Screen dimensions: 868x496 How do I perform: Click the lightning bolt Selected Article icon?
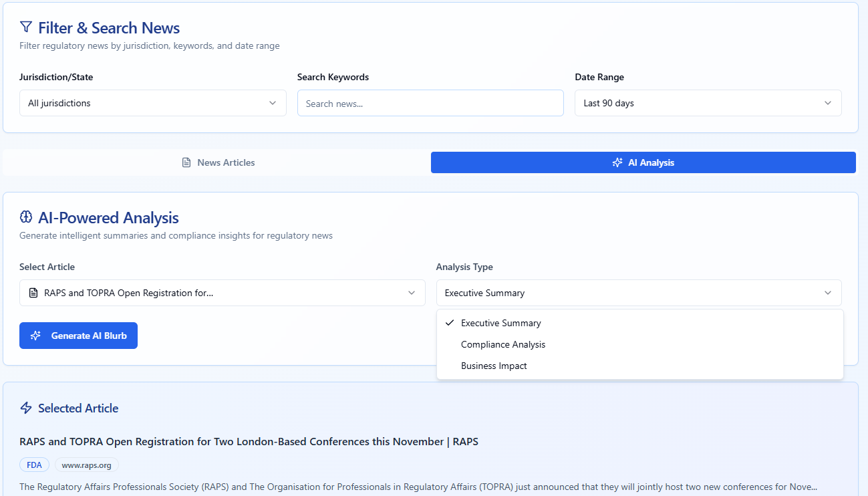[x=26, y=408]
